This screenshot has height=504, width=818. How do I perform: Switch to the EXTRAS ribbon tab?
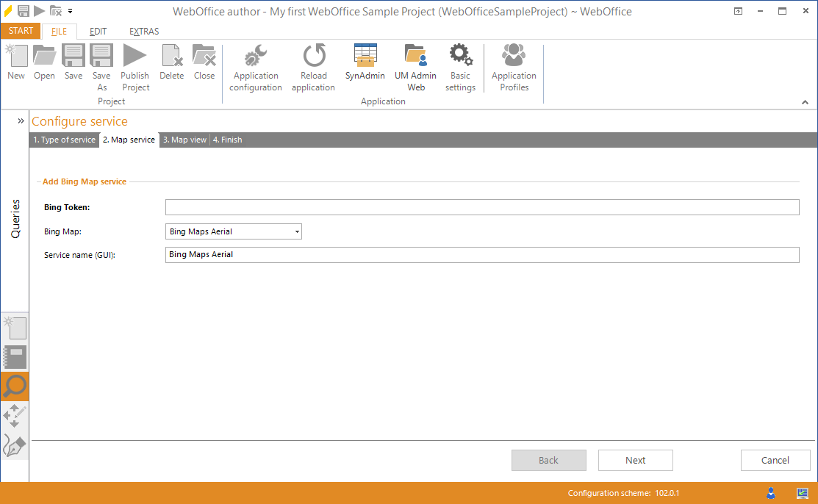point(143,32)
